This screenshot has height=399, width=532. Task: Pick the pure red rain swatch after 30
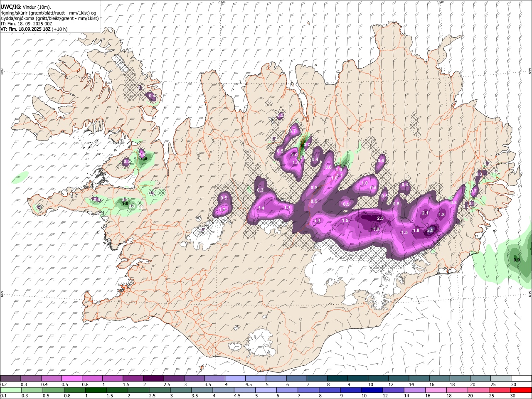(x=520, y=390)
